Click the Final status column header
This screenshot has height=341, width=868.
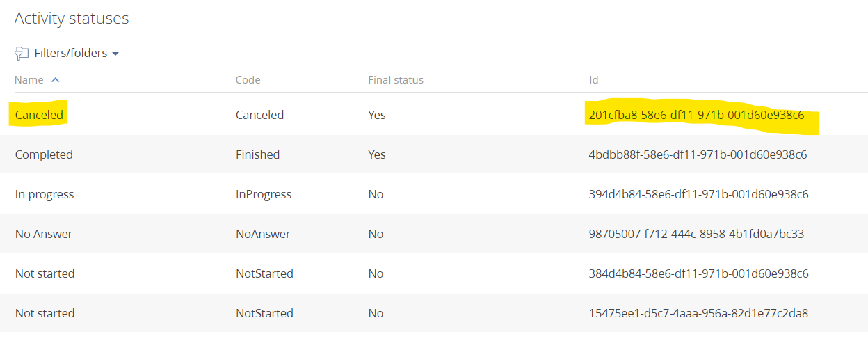pos(396,80)
